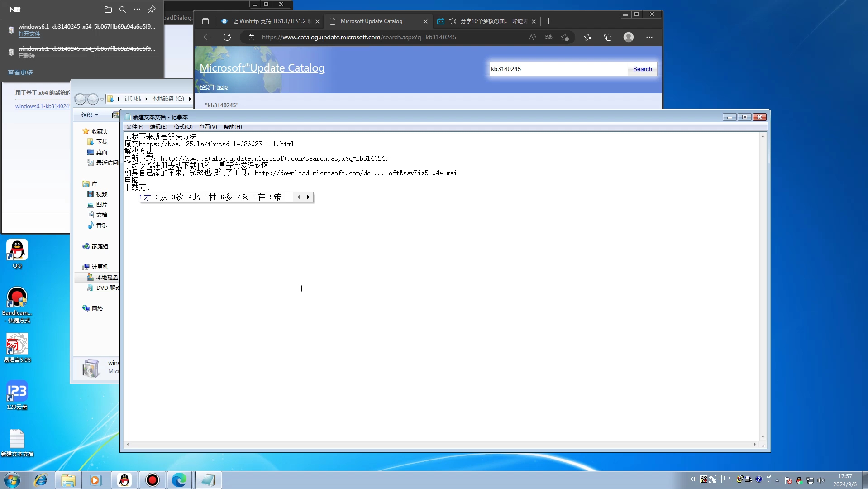Show previous IME candidate page arrow
The image size is (868, 489).
click(299, 197)
